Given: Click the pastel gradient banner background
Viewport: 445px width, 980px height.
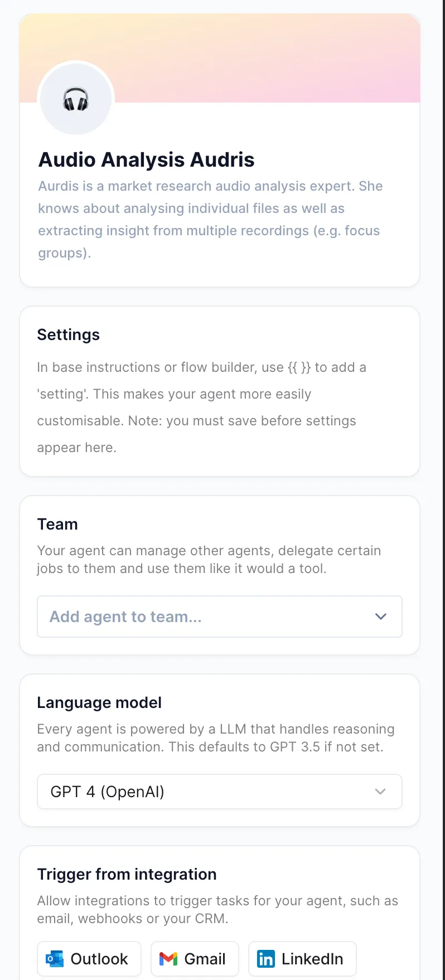Looking at the screenshot, I should tap(268, 56).
